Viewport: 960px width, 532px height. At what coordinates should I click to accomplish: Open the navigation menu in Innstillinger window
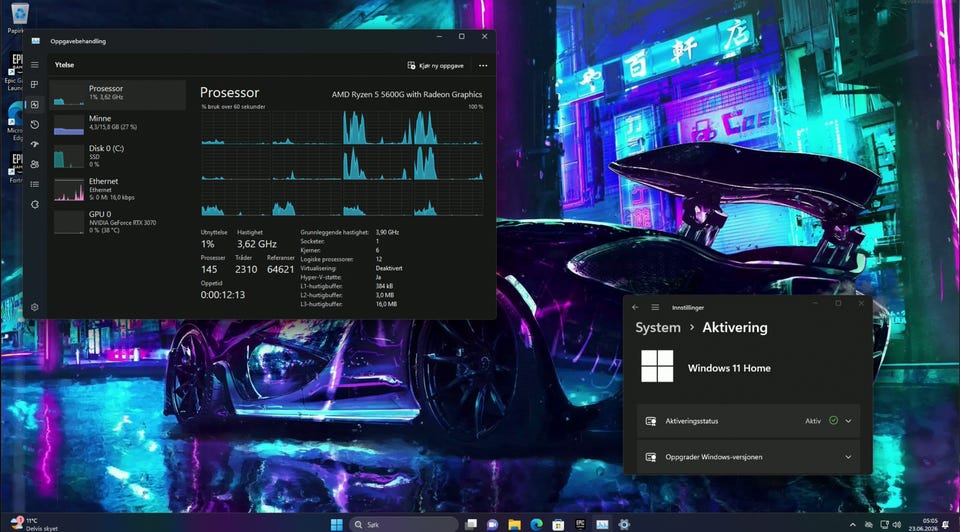coord(655,307)
